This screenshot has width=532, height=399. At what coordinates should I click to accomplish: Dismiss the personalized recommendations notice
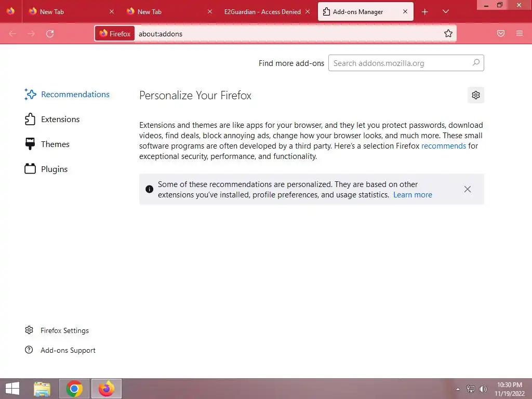click(x=468, y=189)
